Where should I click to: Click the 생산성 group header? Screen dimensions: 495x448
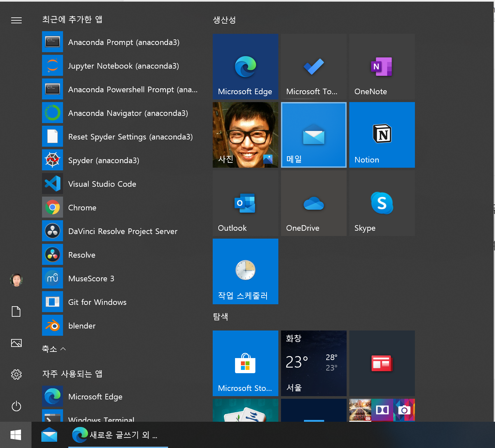click(x=224, y=20)
